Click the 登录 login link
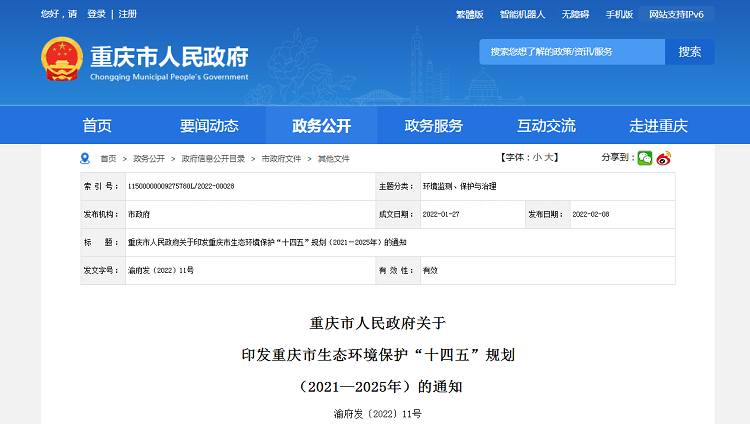 tap(96, 14)
